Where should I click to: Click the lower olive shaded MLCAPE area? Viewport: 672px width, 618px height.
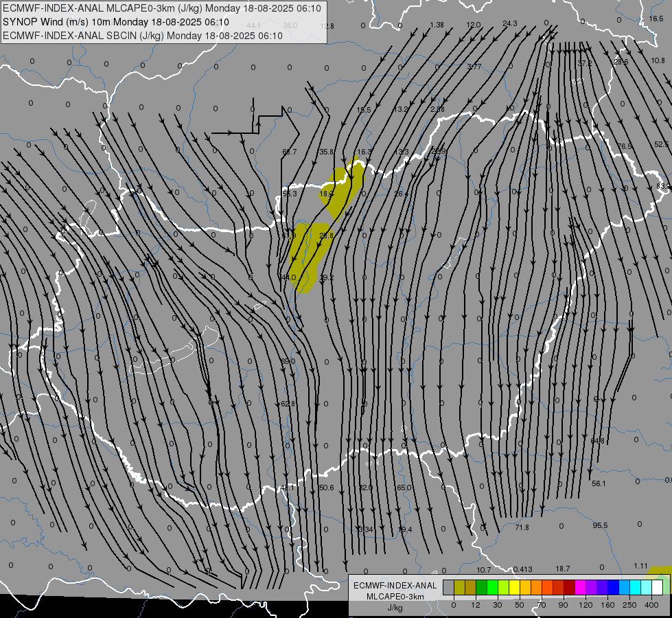click(x=308, y=257)
